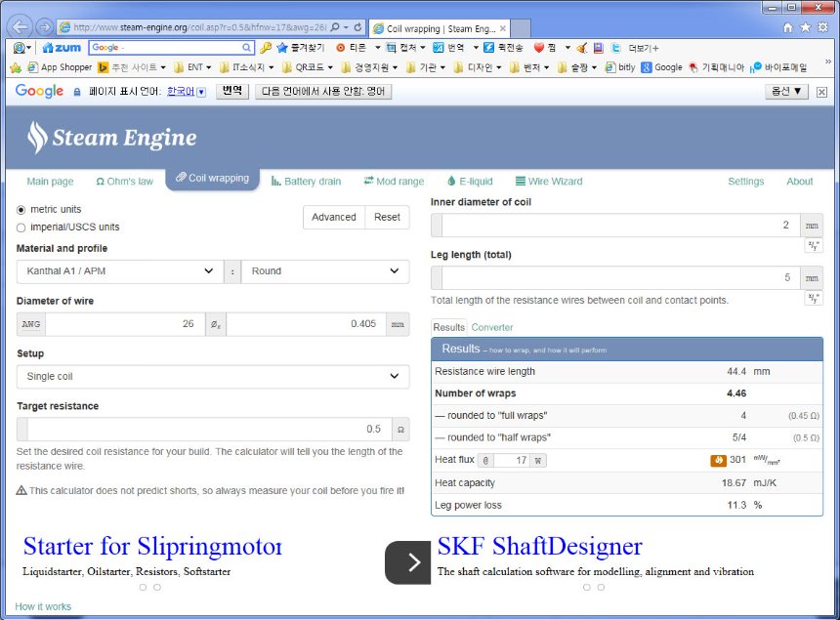Open Settings link

pos(745,182)
